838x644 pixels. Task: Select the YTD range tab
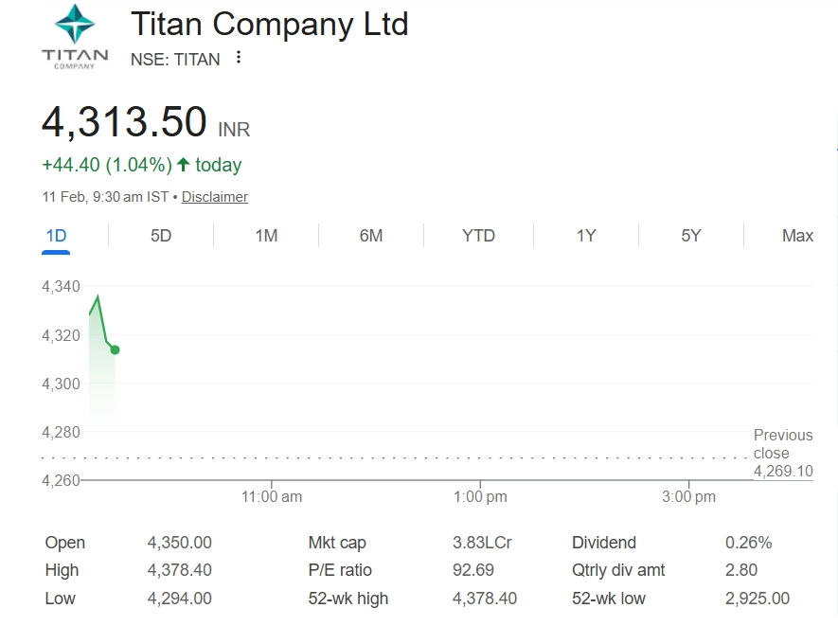tap(478, 236)
